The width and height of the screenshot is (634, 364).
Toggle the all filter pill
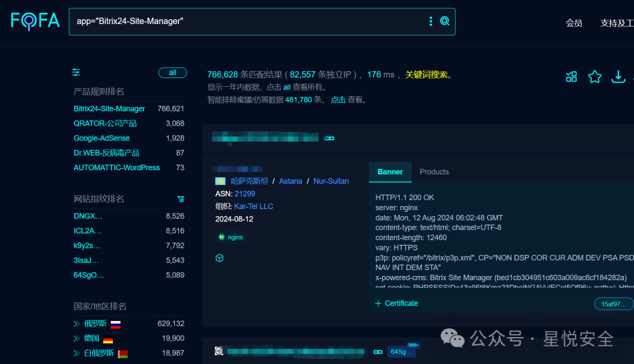pos(173,73)
